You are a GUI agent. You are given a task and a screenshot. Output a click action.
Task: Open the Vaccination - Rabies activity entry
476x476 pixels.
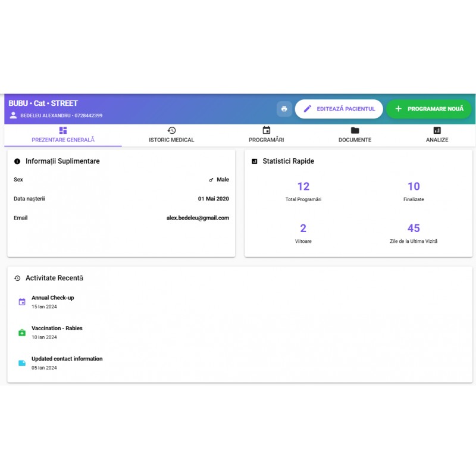(x=57, y=328)
